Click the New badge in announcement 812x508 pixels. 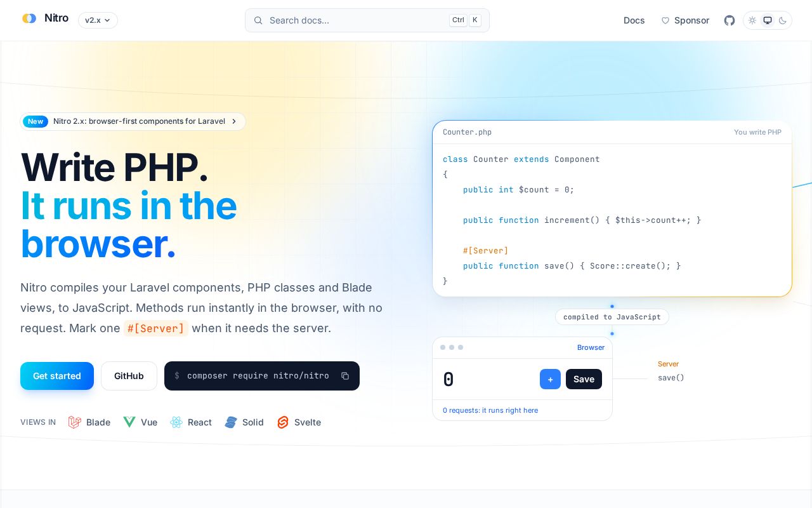tap(36, 121)
